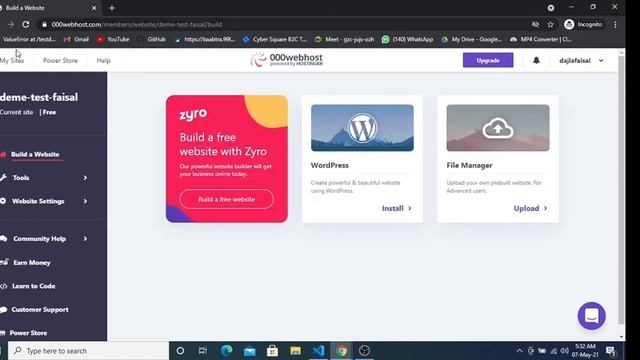The image size is (640, 360).
Task: Open the Meet bookmark
Action: pos(344,39)
